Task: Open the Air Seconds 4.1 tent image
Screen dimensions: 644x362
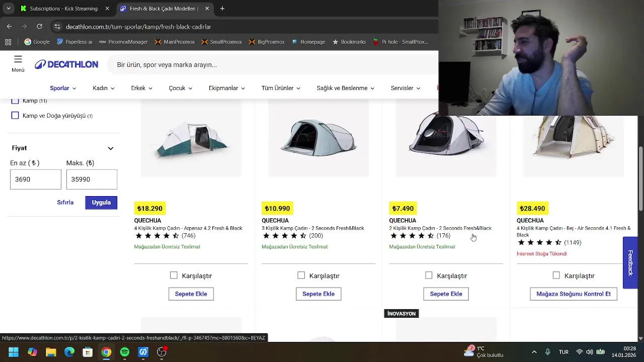Action: (574, 146)
